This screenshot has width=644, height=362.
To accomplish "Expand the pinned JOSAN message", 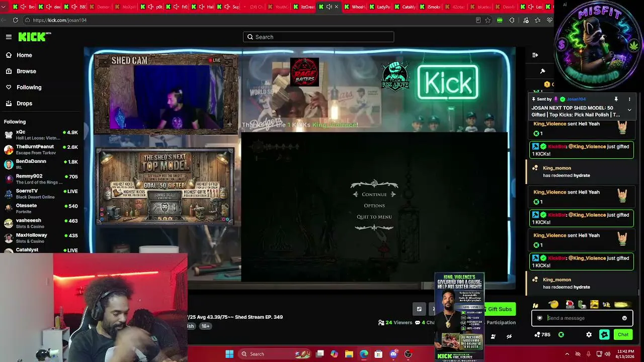I will point(629,110).
